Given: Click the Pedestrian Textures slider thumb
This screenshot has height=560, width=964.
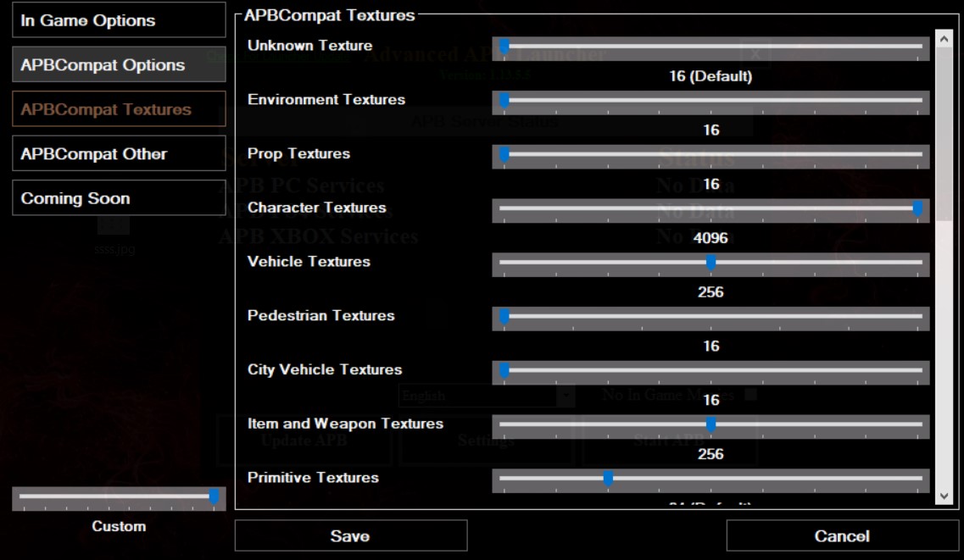Looking at the screenshot, I should point(504,316).
